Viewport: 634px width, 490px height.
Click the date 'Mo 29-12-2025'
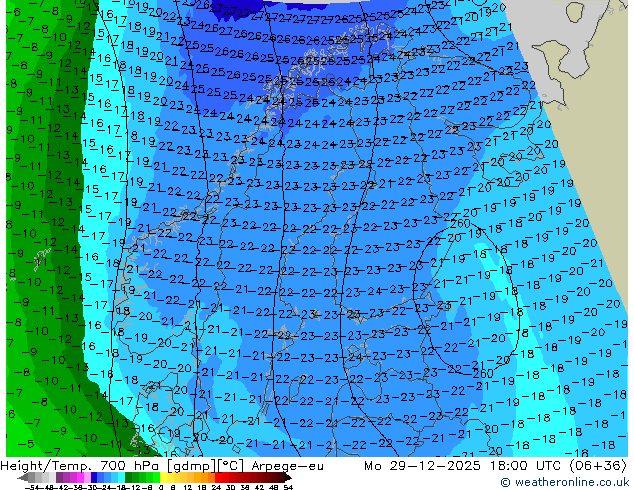422,466
